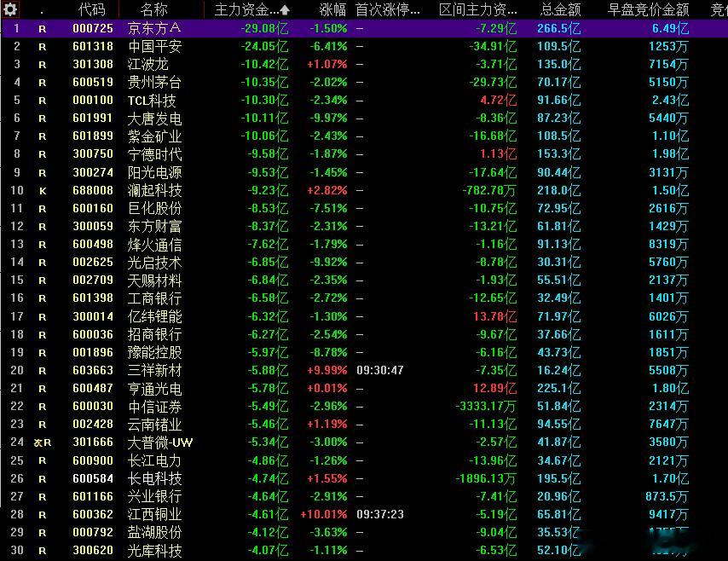
Task: Select stock 中信证券
Action: [154, 407]
